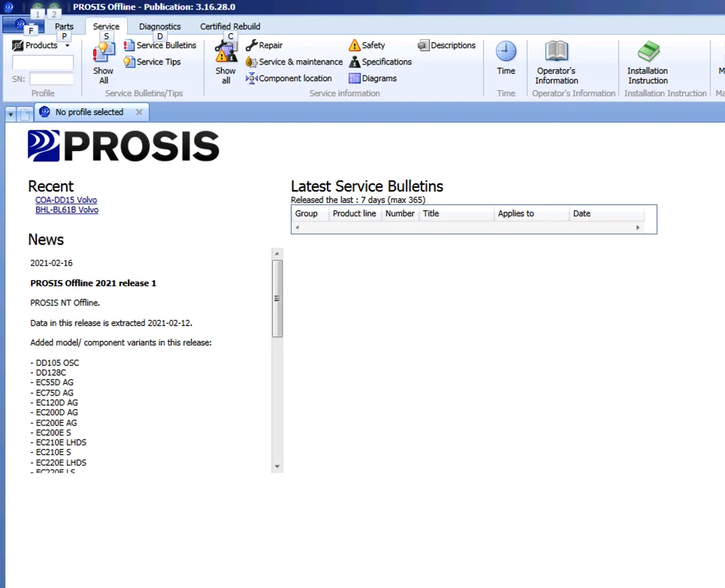The width and height of the screenshot is (725, 588).
Task: Open recent profile BHL-BL61B Volvo
Action: coord(67,210)
